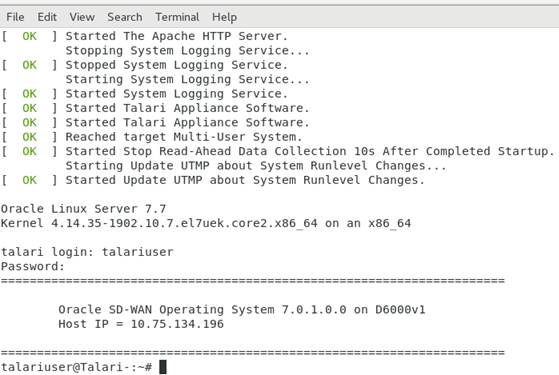This screenshot has width=559, height=375.
Task: Click the Oracle Linux Server 7.7 line
Action: [83, 209]
